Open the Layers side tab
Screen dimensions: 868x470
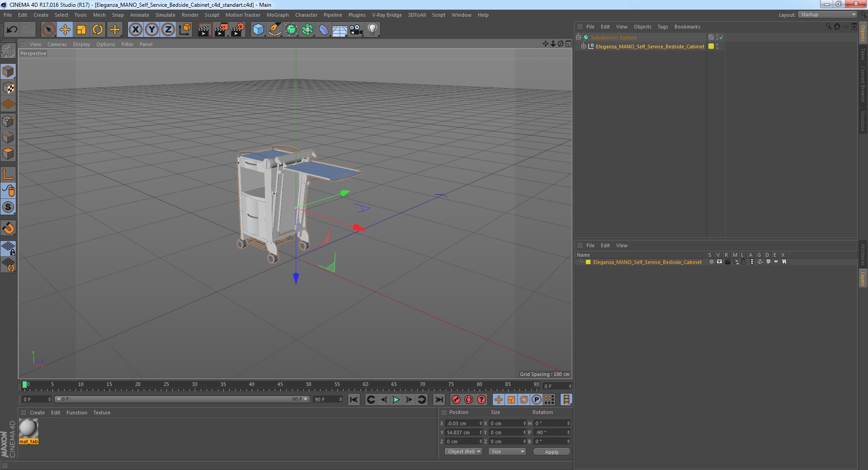click(863, 278)
